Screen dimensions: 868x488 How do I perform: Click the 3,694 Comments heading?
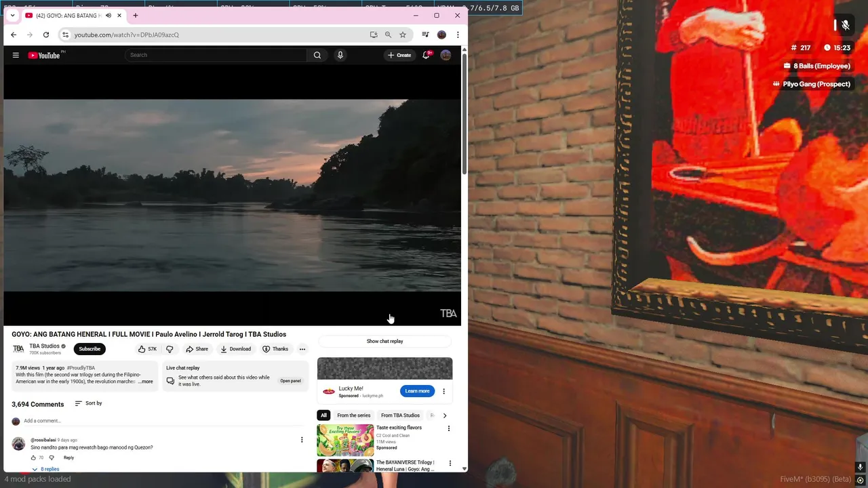pos(38,404)
